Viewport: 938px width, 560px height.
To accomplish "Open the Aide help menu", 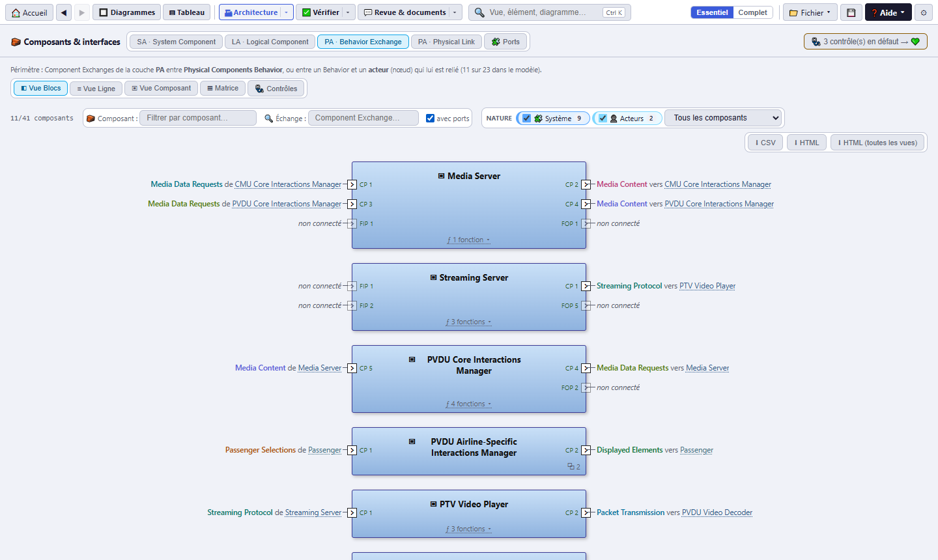I will pos(888,12).
